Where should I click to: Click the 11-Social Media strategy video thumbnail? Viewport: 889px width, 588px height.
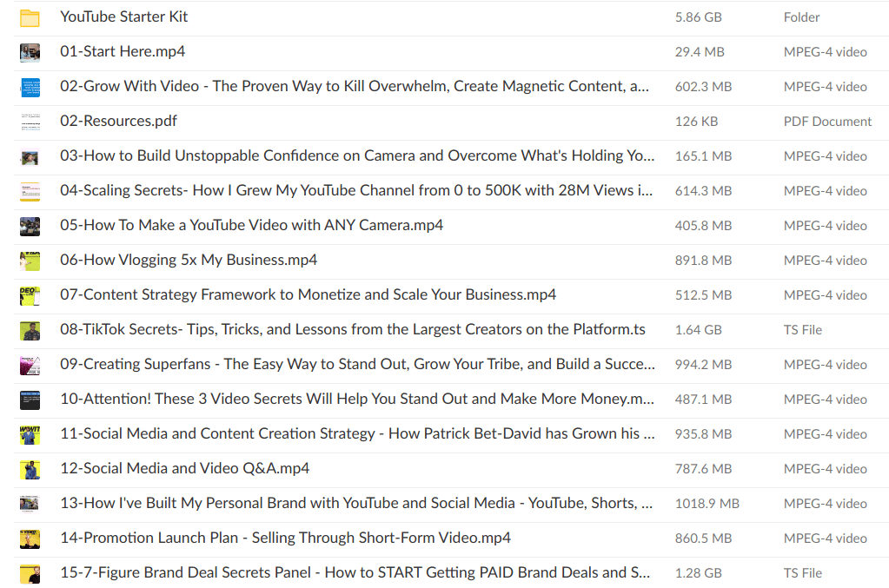click(30, 434)
